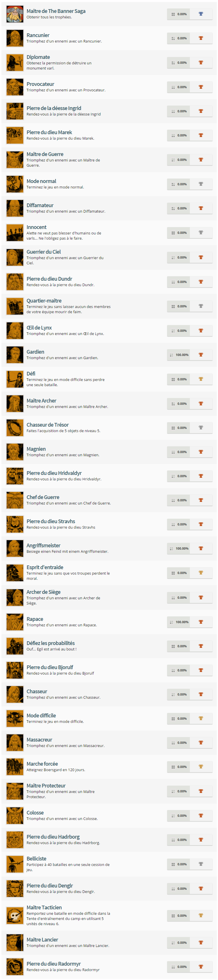
Task: Click the silver trophy icon for Innocent
Action: click(201, 232)
